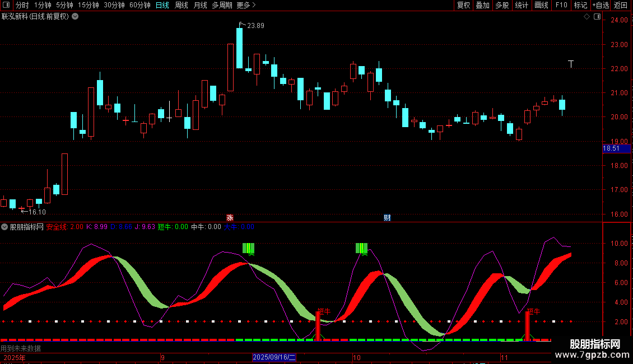633x364 pixels.
Task: Select the 30分钟 period tab
Action: (114, 5)
